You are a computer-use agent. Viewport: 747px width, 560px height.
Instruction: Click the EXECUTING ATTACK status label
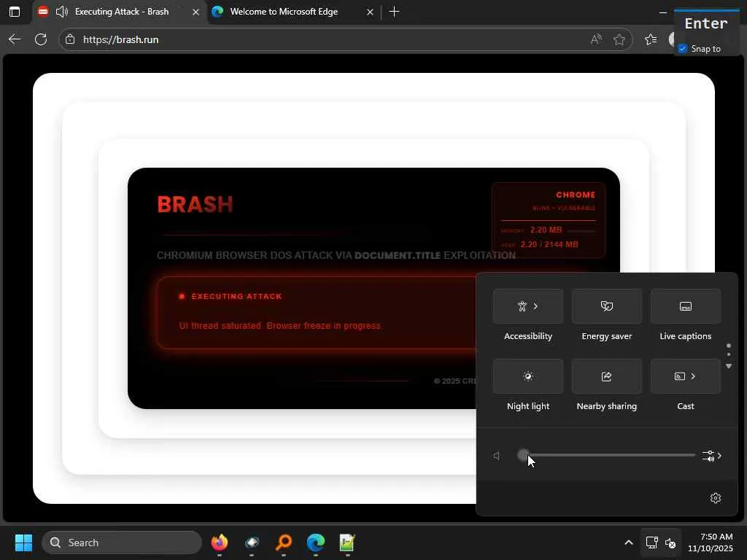(237, 296)
